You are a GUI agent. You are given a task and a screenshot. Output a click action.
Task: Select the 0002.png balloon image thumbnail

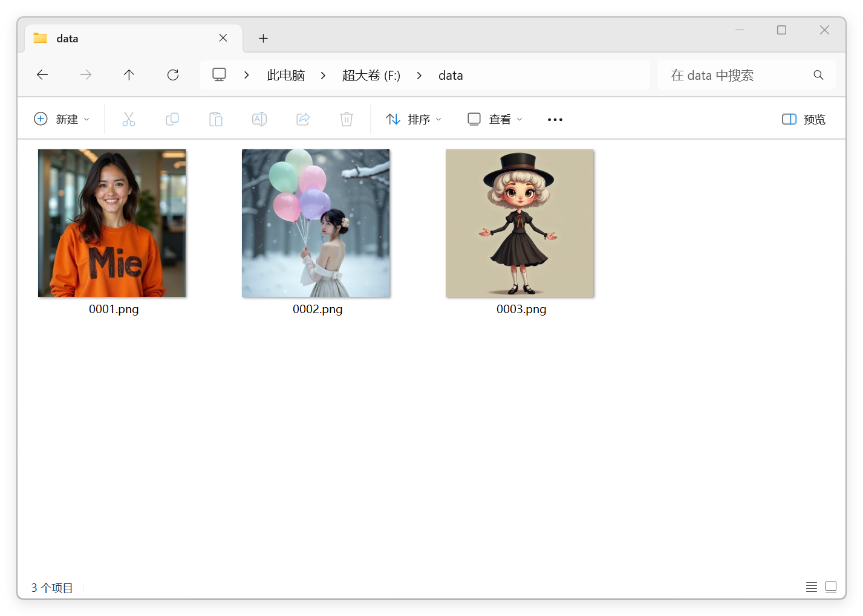pos(316,223)
